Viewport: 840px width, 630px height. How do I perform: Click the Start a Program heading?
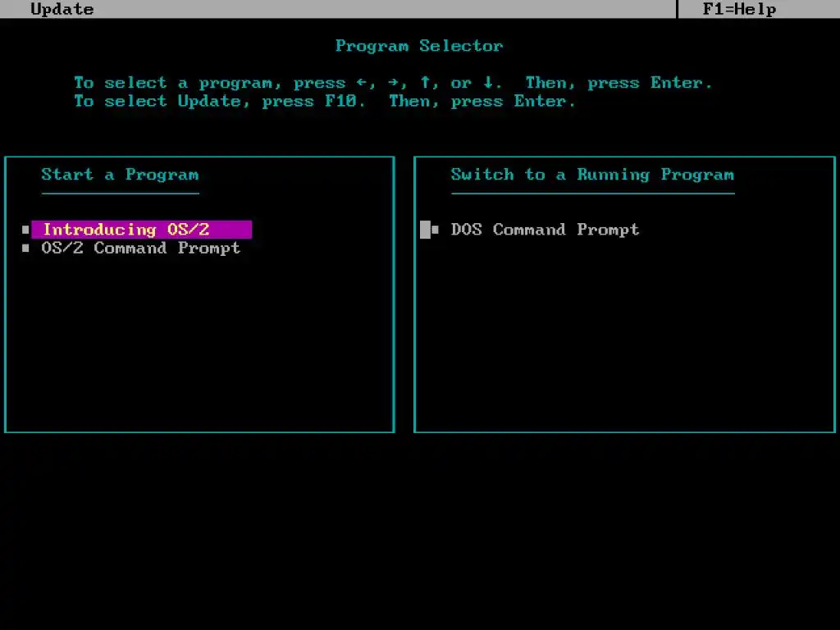[120, 175]
